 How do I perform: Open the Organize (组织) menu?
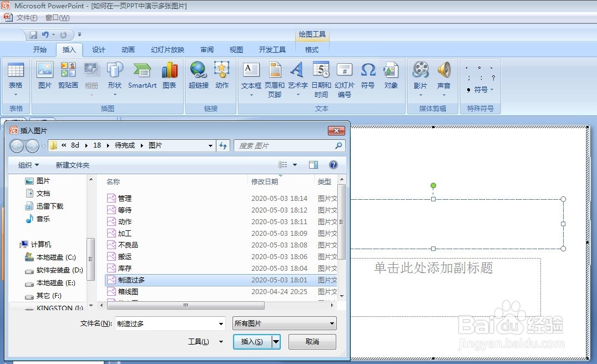point(28,165)
